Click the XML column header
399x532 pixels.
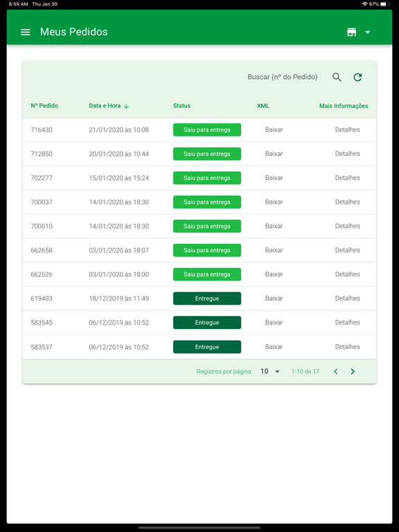263,106
